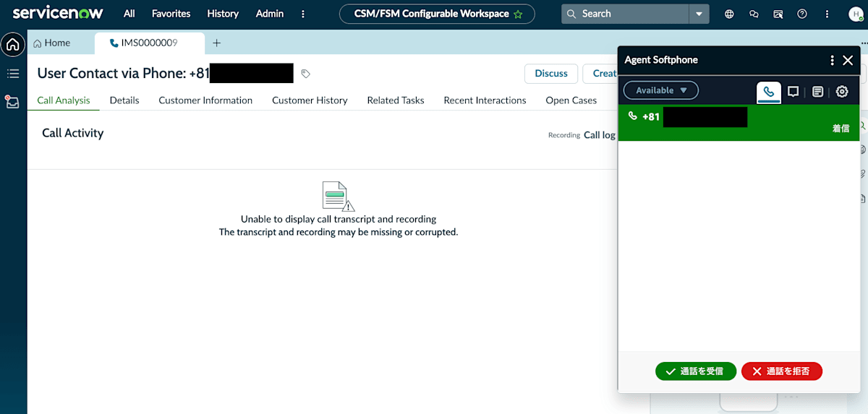
Task: Open the Details tab
Action: click(124, 100)
